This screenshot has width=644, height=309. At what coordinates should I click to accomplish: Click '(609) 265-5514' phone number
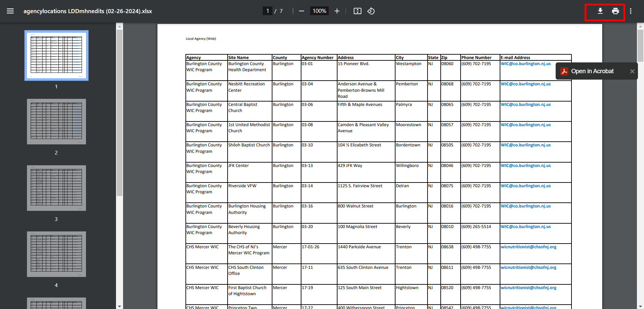[476, 227]
